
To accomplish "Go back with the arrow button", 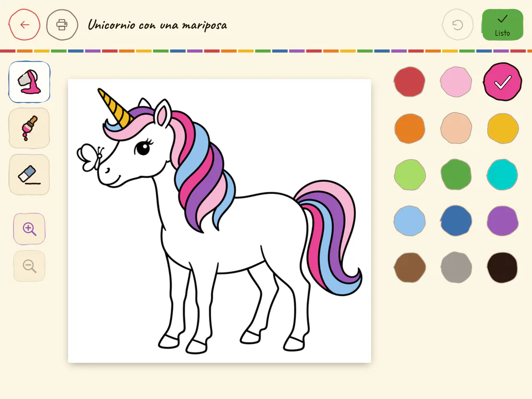I will tap(24, 25).
